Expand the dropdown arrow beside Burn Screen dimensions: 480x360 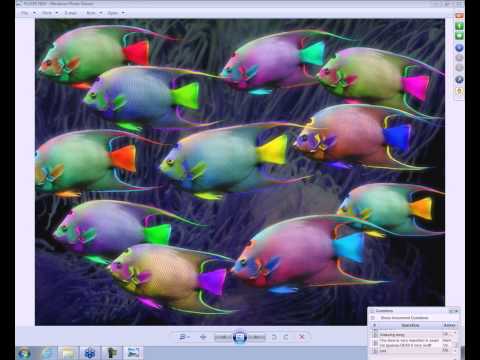click(100, 13)
